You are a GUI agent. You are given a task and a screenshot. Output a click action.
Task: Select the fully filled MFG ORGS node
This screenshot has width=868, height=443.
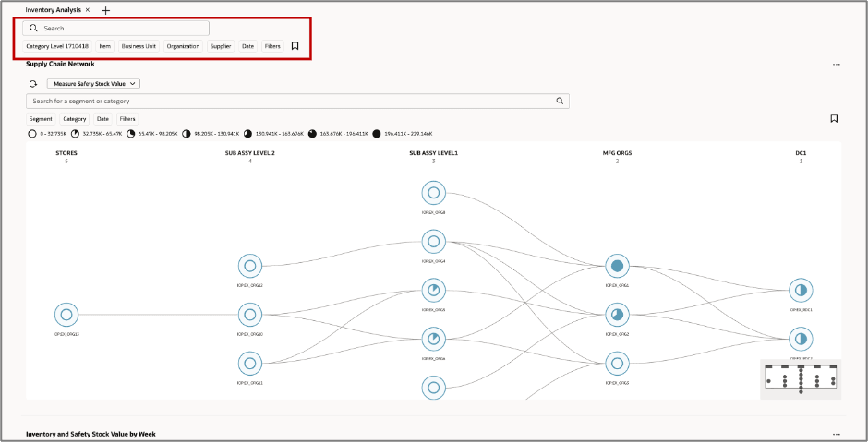tap(617, 266)
